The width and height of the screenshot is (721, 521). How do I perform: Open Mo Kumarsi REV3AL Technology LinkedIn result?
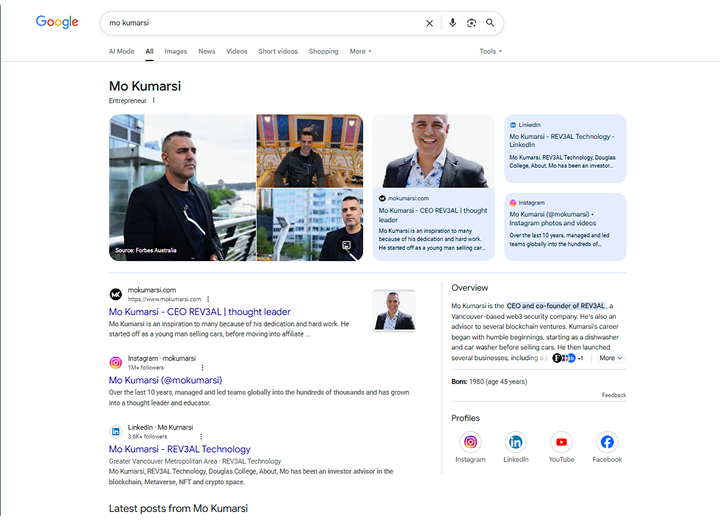click(180, 449)
